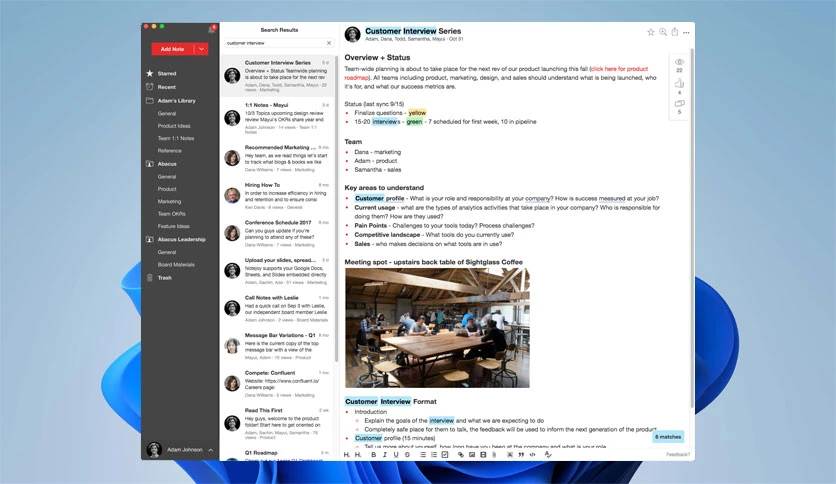Insert a code block
The image size is (836, 484).
tap(532, 455)
